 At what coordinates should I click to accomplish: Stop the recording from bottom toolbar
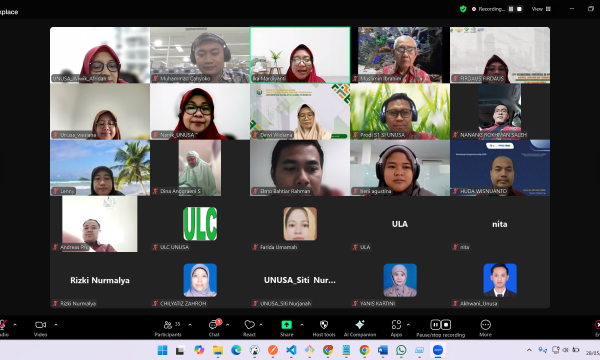click(446, 325)
